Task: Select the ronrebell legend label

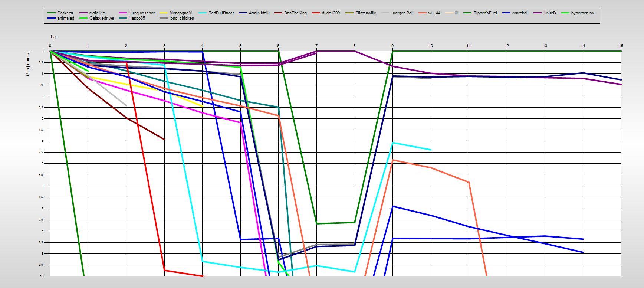Action: (x=520, y=13)
